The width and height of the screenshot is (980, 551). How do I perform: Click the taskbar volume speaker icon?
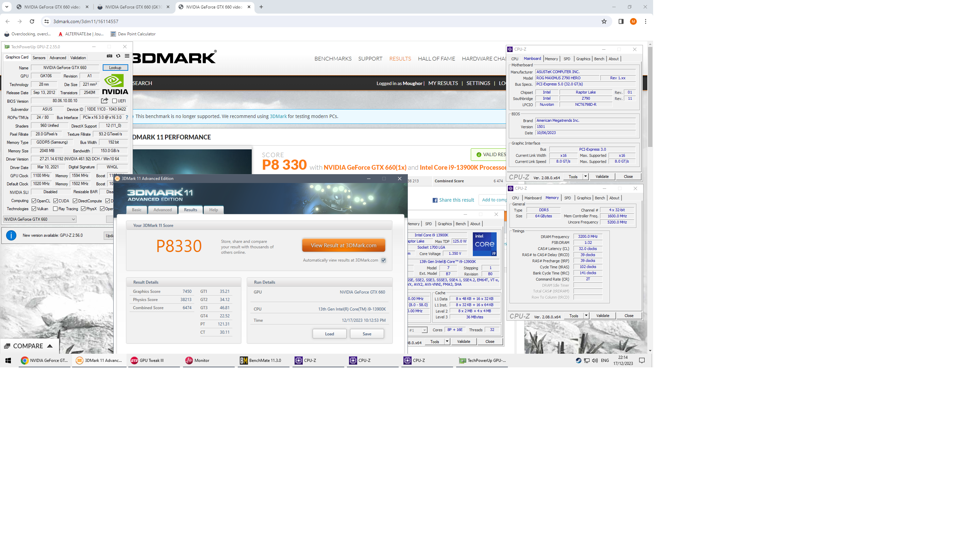(595, 360)
